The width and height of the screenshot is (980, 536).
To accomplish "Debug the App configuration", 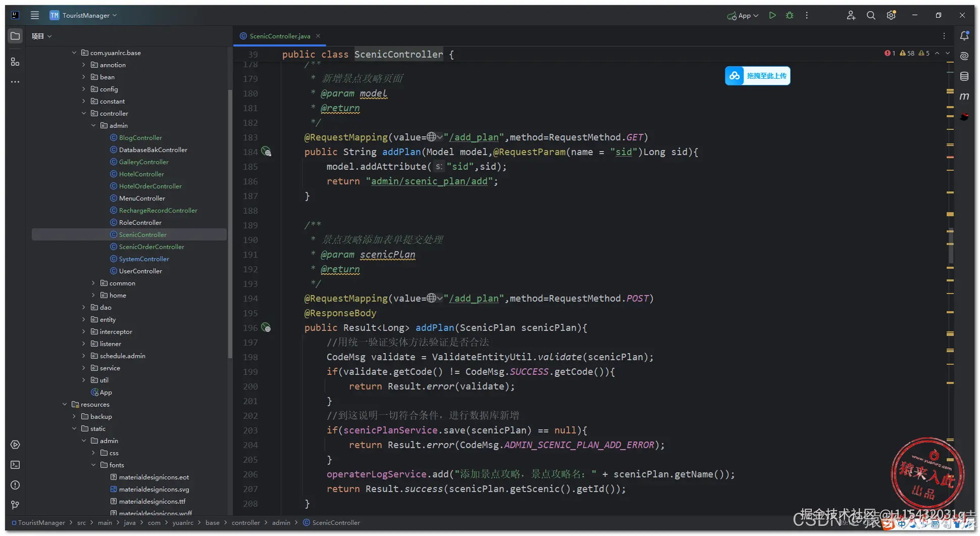I will point(790,15).
